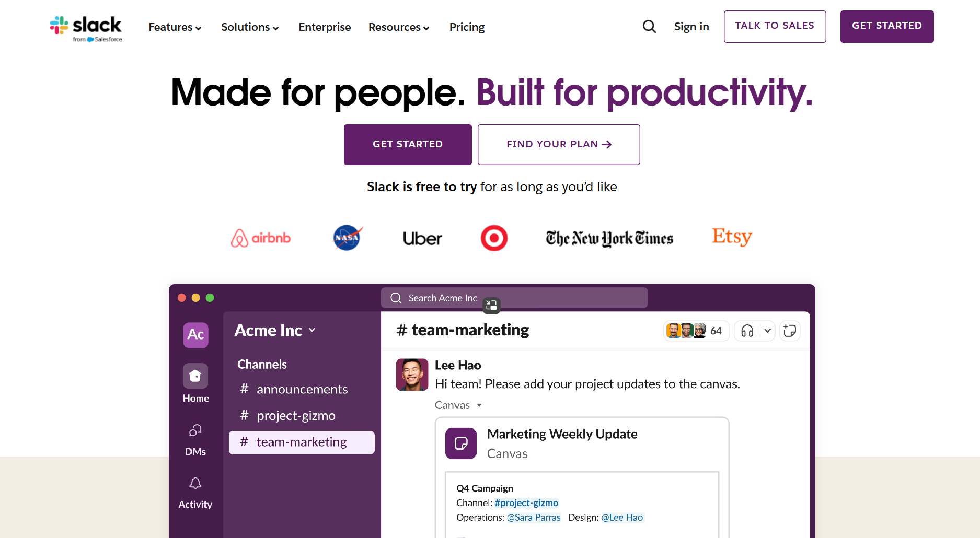The width and height of the screenshot is (980, 538).
Task: Click the member avatars showing 64
Action: click(x=696, y=331)
